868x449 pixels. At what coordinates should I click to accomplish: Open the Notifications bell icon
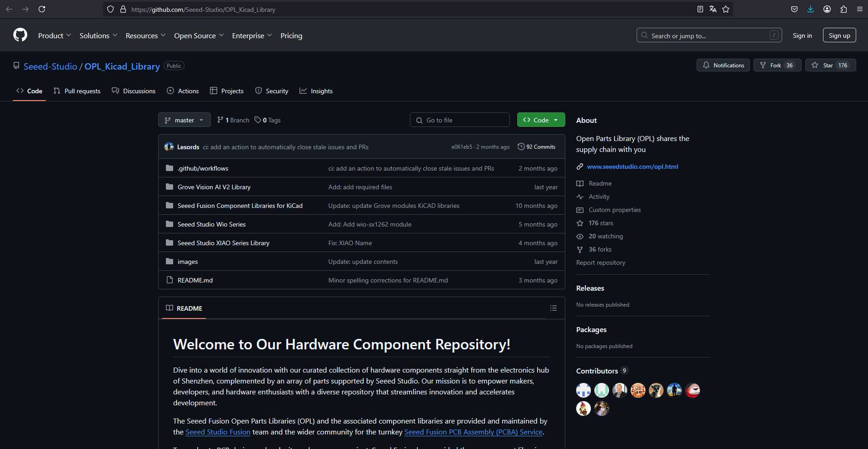click(x=705, y=65)
